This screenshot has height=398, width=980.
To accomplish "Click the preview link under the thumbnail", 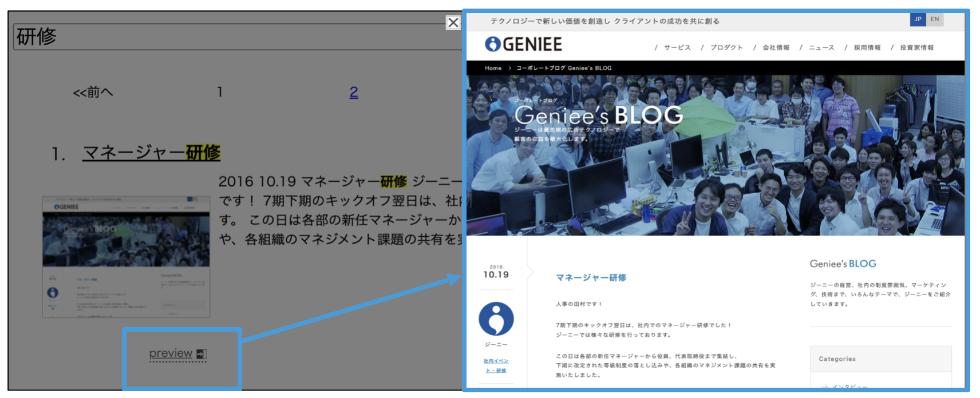I will pos(171,353).
